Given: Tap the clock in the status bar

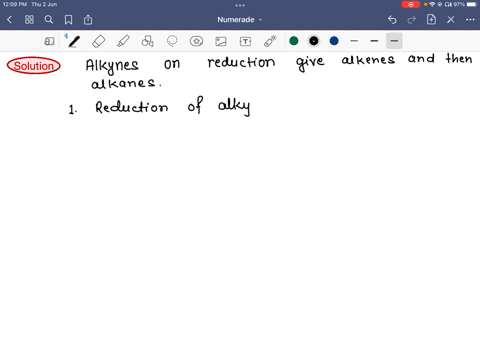Looking at the screenshot, I should tap(15, 4).
